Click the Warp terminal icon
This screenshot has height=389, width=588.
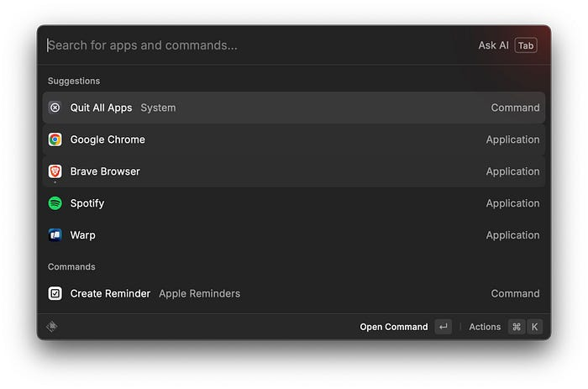[x=55, y=235]
